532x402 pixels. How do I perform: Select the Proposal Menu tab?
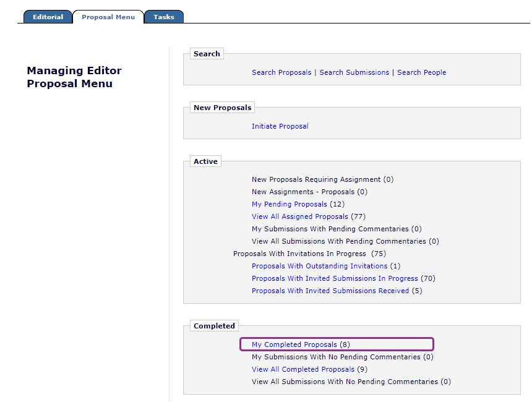tap(108, 17)
